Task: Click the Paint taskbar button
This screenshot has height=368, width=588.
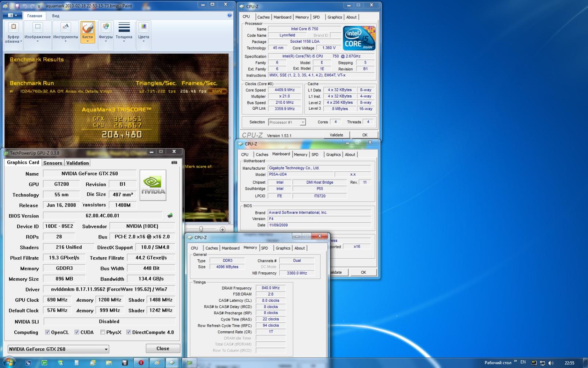Action: 157,362
